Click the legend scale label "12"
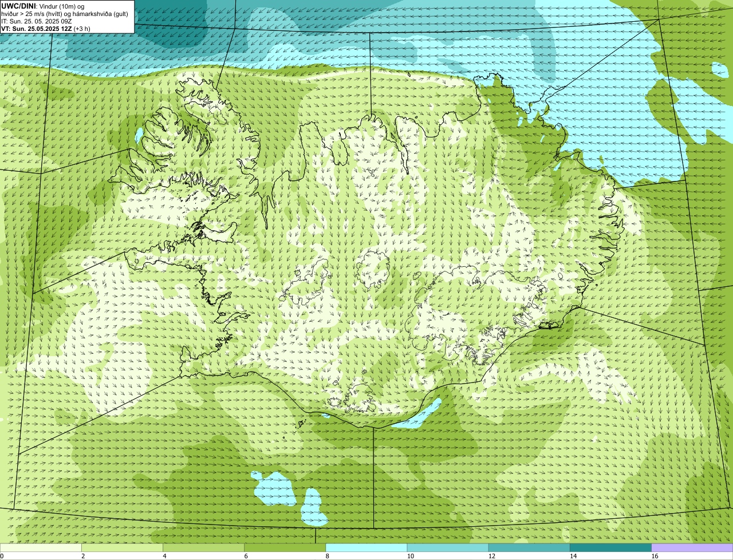The image size is (733, 560). tap(492, 556)
